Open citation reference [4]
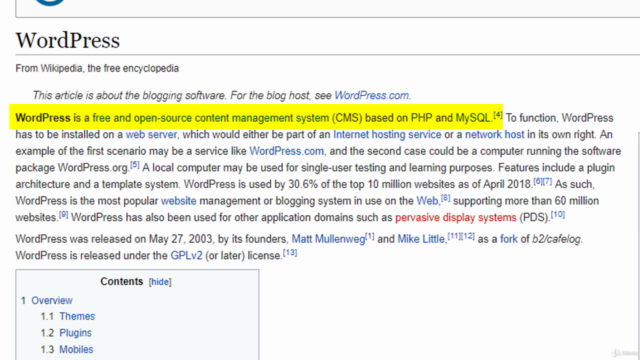Image resolution: width=640 pixels, height=360 pixels. 498,115
